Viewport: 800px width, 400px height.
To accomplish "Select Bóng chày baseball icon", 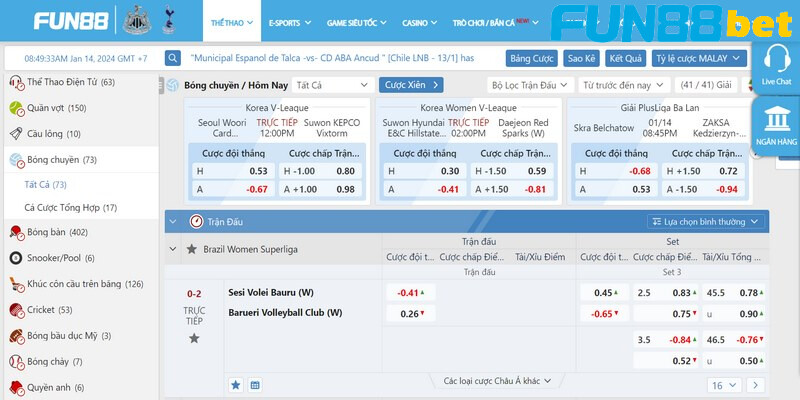I will coord(16,362).
